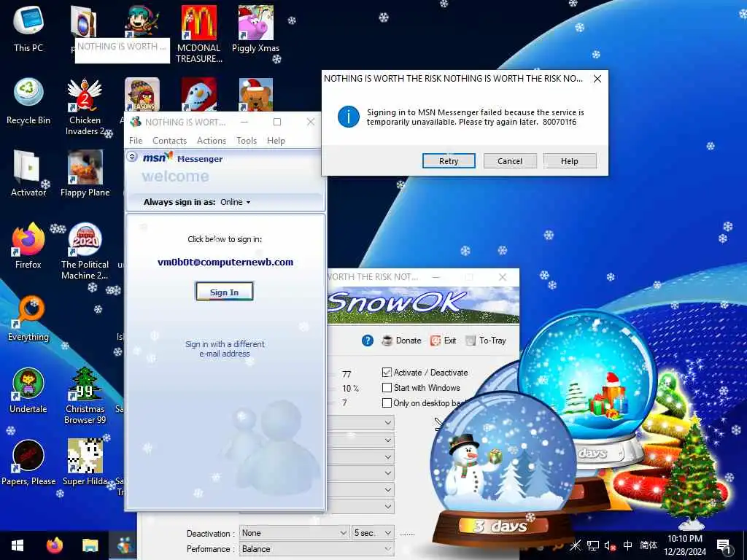Click the SnowOK banner logo image
Viewport: 747px width, 560px height.
point(423,306)
